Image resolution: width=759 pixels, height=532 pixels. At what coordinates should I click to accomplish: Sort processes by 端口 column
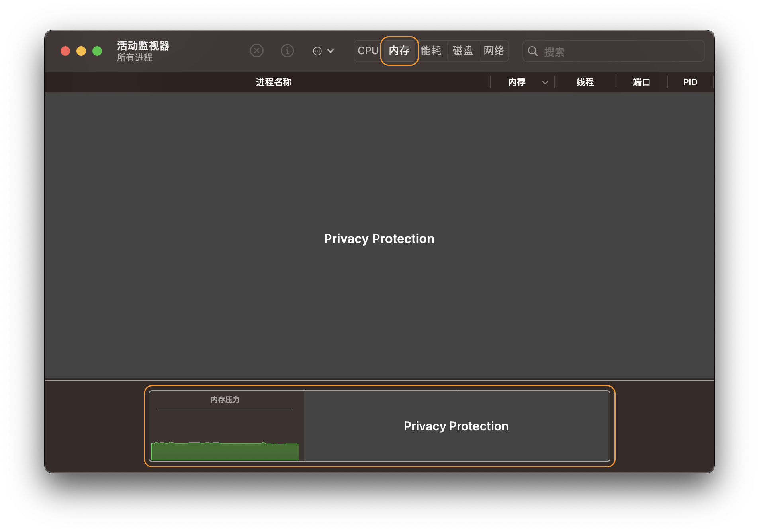[642, 82]
